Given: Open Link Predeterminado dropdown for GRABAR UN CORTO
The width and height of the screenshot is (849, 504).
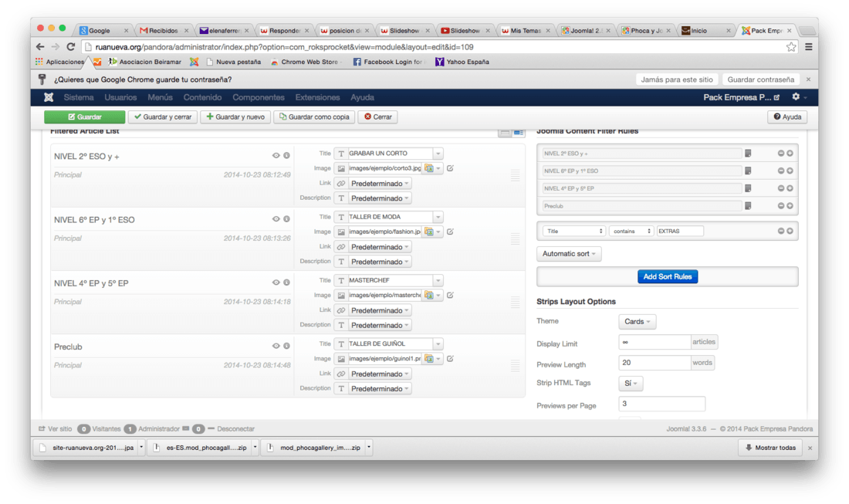Looking at the screenshot, I should point(379,184).
